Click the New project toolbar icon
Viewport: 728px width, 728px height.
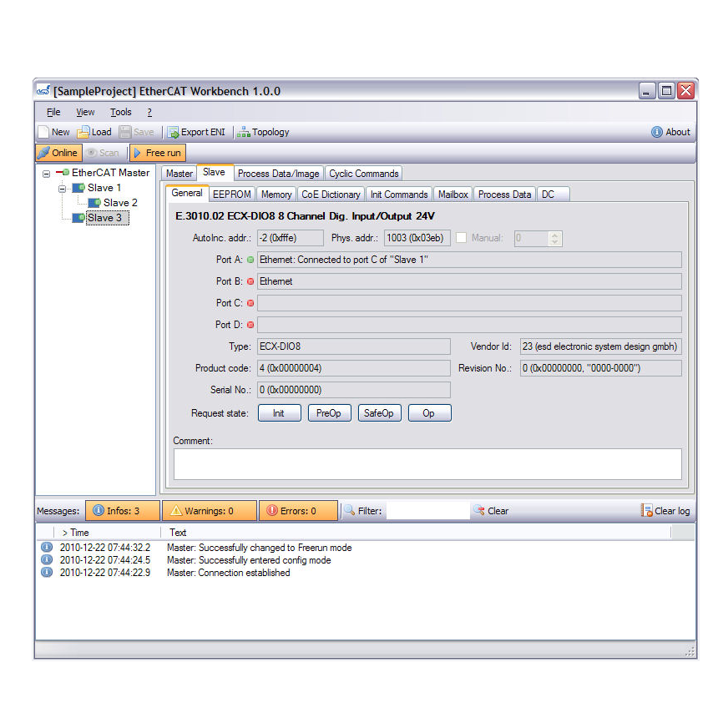point(43,132)
